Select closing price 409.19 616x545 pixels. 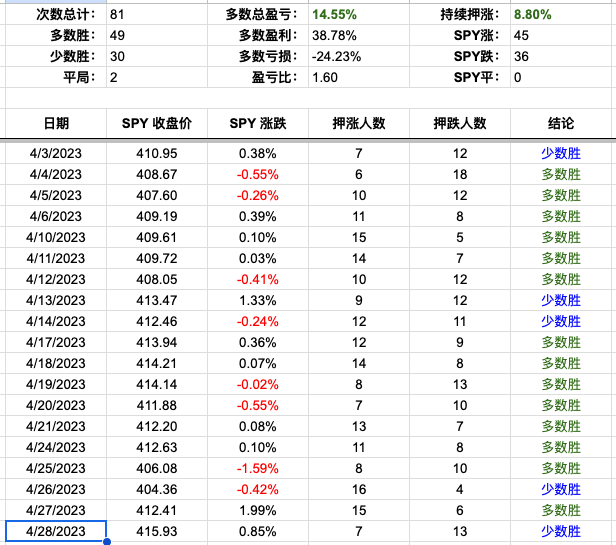coord(157,217)
